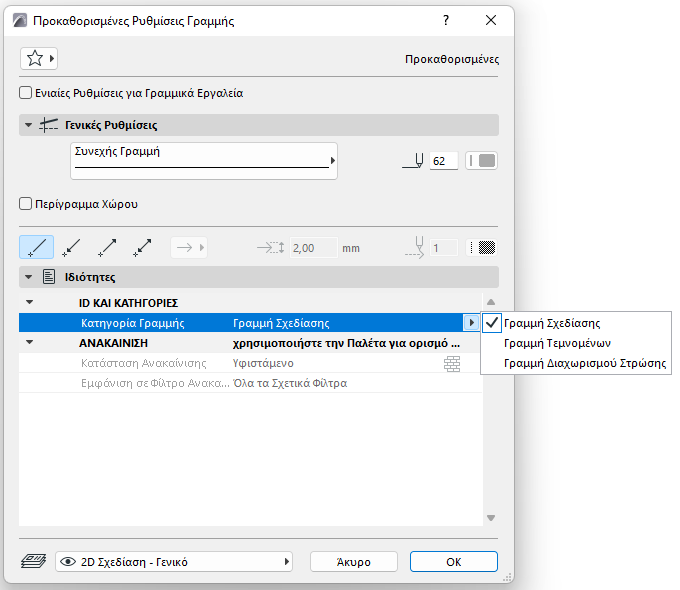Image resolution: width=680 pixels, height=590 pixels.
Task: Open the Favorites star button
Action: pyautogui.click(x=39, y=58)
